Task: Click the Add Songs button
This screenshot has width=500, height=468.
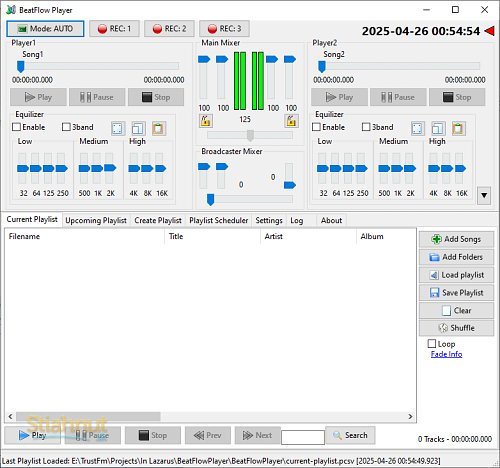Action: (x=456, y=239)
